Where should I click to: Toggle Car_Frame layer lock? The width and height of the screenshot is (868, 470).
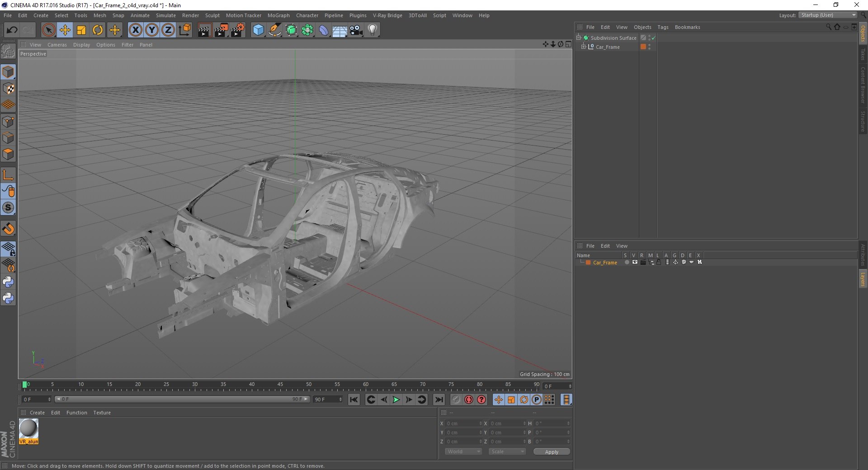[x=659, y=262]
